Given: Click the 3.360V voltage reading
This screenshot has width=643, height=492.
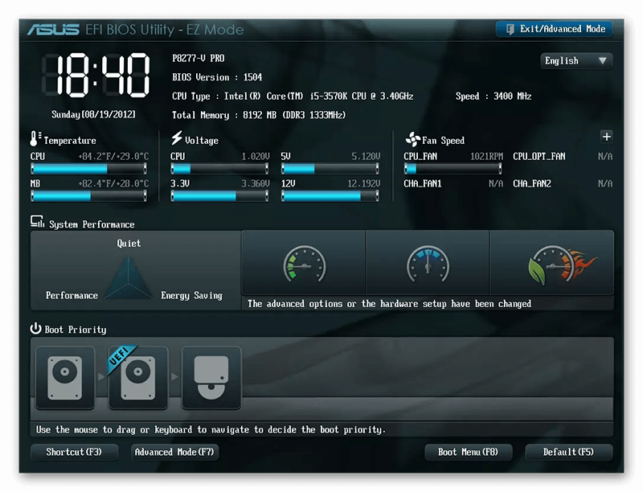Looking at the screenshot, I should pos(255,184).
